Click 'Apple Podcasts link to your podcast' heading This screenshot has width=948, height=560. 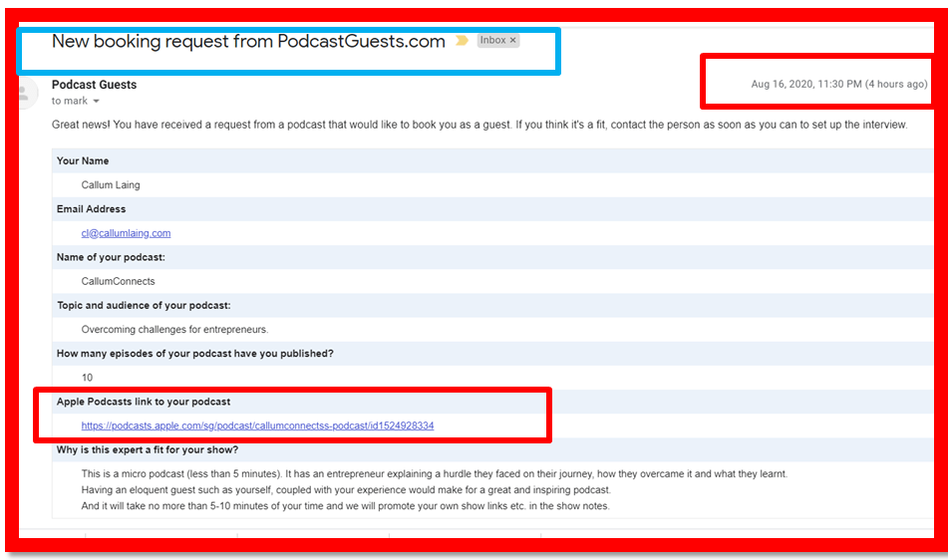pyautogui.click(x=144, y=402)
